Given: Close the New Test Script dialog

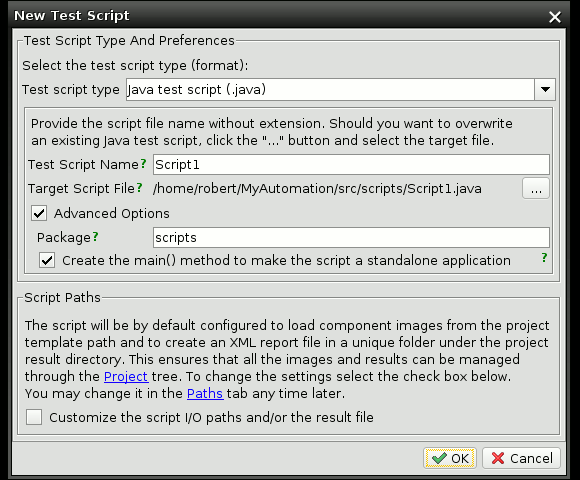Looking at the screenshot, I should [555, 17].
